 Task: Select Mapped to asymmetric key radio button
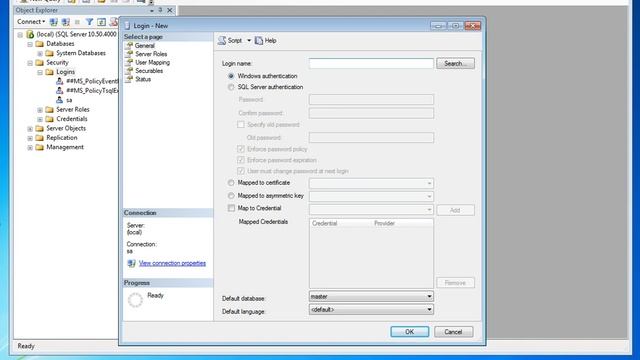pyautogui.click(x=231, y=196)
